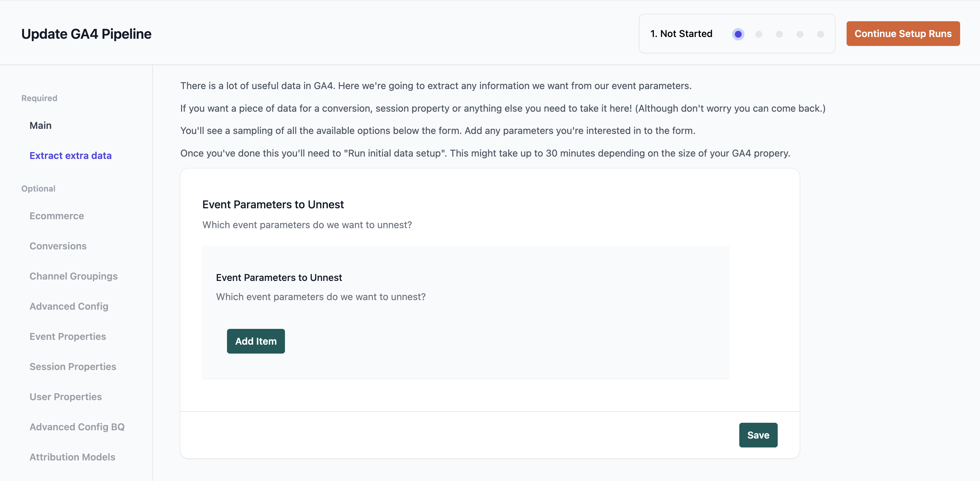Navigate to Session Properties

[x=73, y=367]
